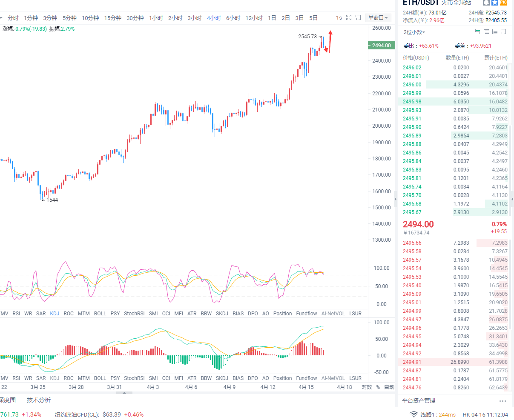Open the 2位小数 decimal precision dropdown

coord(414,32)
